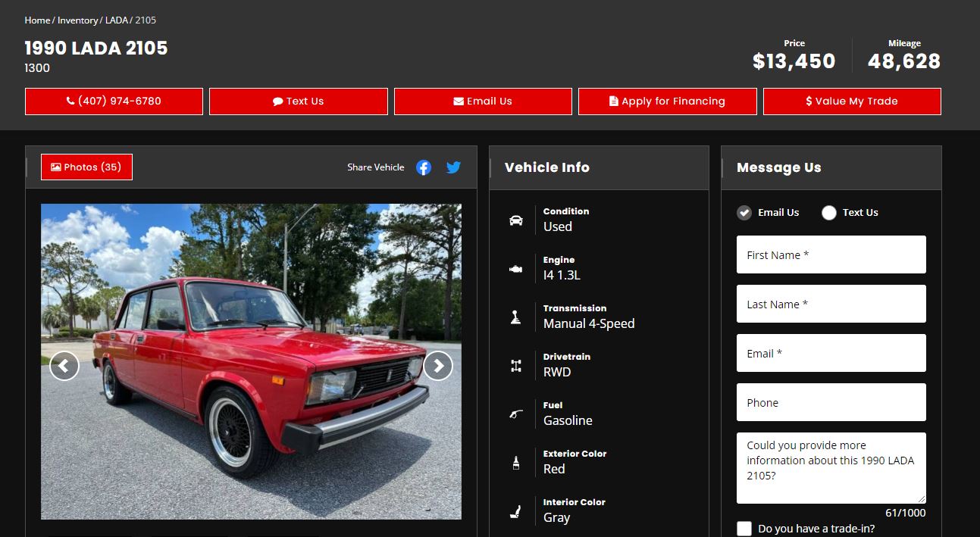Image resolution: width=980 pixels, height=537 pixels.
Task: Open Inventory breadcrumb link
Action: click(x=77, y=20)
